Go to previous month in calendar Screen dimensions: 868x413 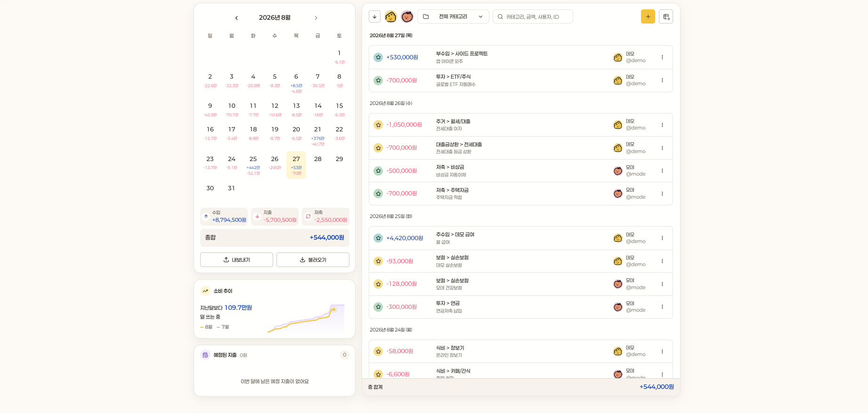coord(236,18)
